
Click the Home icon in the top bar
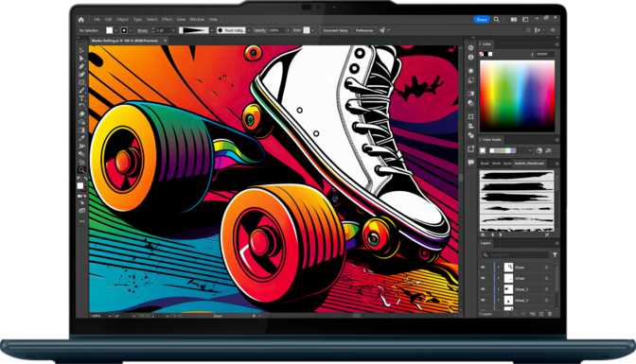pos(81,20)
